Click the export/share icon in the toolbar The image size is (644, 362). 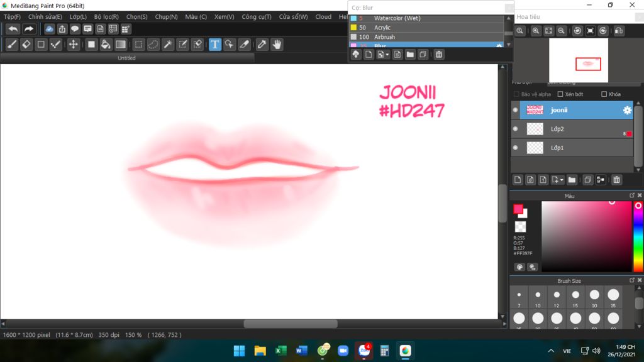pos(62,29)
